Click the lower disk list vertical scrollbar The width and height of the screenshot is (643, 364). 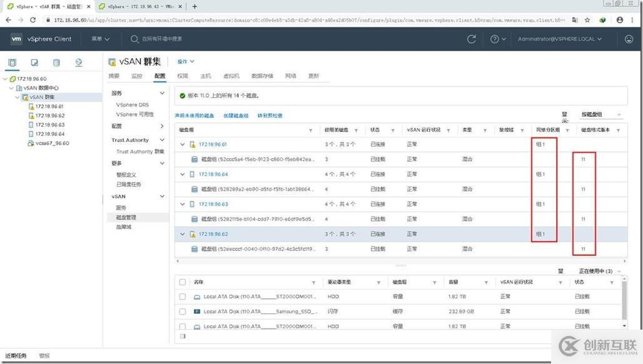coord(624,301)
